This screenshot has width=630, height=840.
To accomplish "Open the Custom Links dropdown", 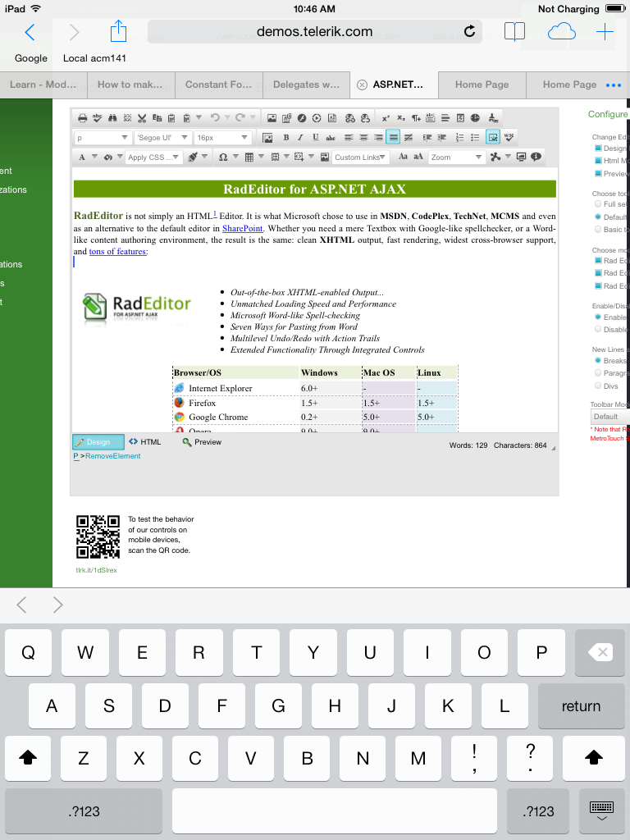I will [360, 157].
